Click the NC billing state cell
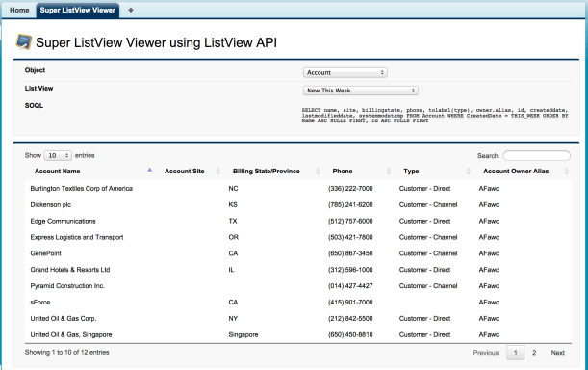 (233, 189)
